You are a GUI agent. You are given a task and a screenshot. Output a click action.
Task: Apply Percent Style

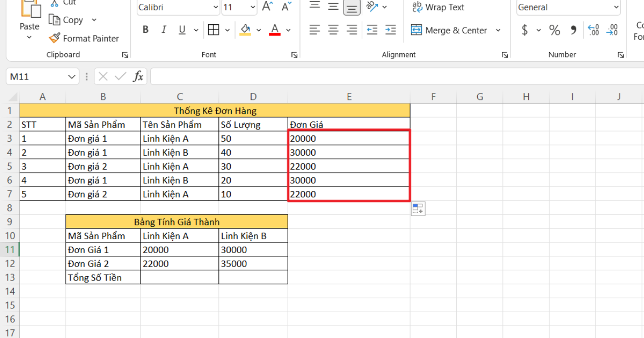click(554, 30)
